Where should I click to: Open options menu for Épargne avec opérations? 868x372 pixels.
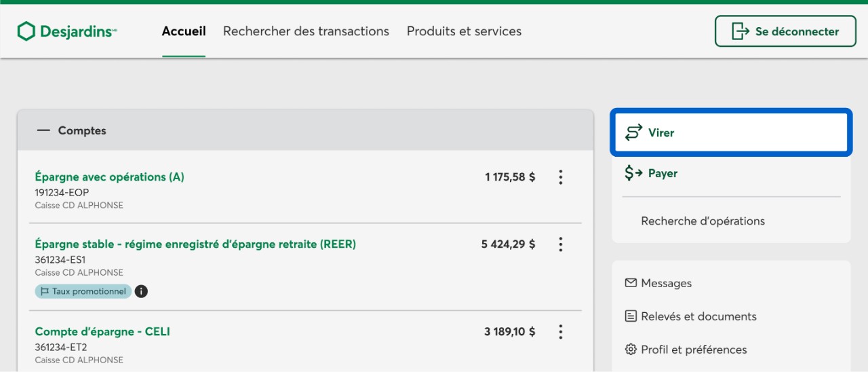tap(560, 177)
